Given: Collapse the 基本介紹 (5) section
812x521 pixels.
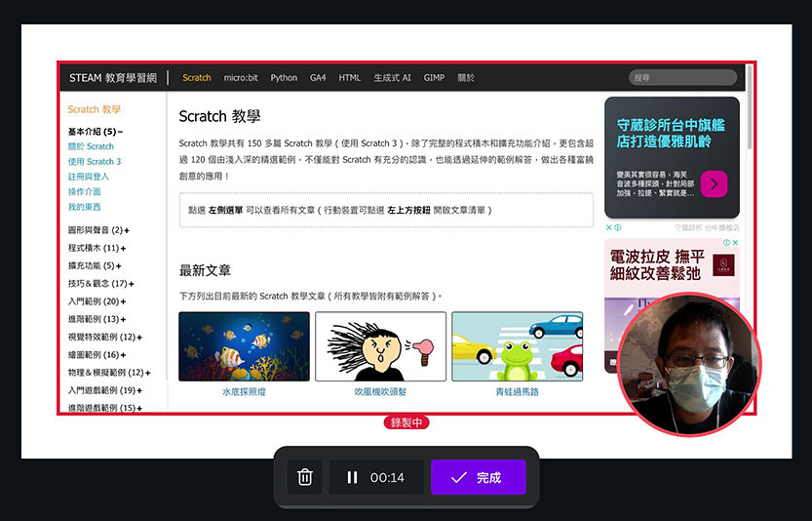Looking at the screenshot, I should [96, 132].
